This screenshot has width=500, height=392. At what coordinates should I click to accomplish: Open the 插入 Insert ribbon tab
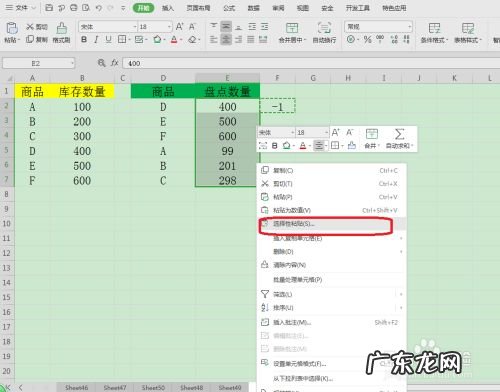[168, 8]
